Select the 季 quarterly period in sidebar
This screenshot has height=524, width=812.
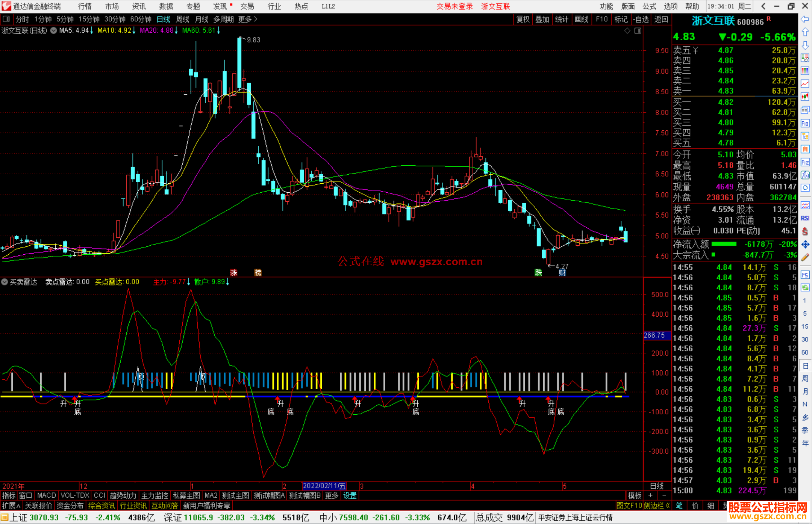pyautogui.click(x=805, y=430)
